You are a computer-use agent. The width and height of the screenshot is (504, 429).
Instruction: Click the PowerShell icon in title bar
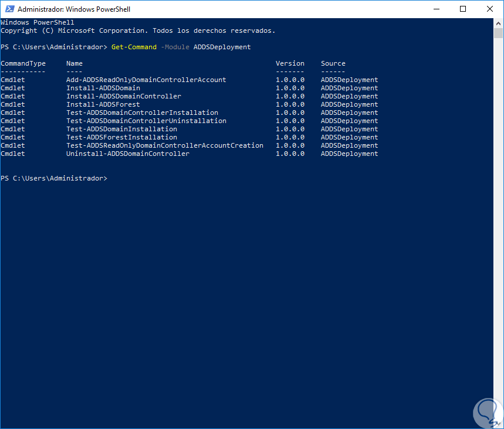[x=9, y=9]
